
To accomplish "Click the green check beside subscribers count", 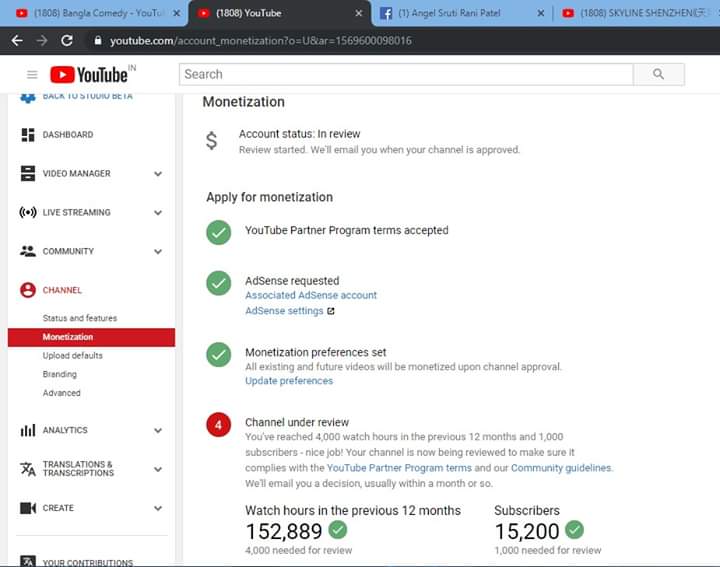I will pyautogui.click(x=574, y=530).
